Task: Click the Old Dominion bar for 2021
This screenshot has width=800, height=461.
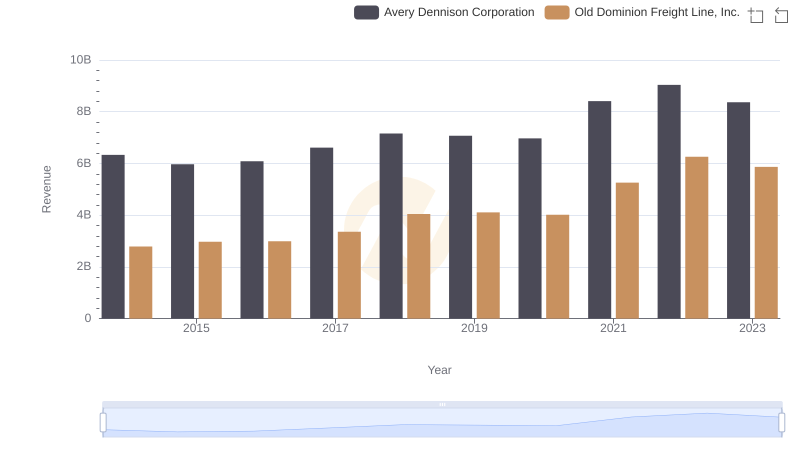Action: click(627, 251)
